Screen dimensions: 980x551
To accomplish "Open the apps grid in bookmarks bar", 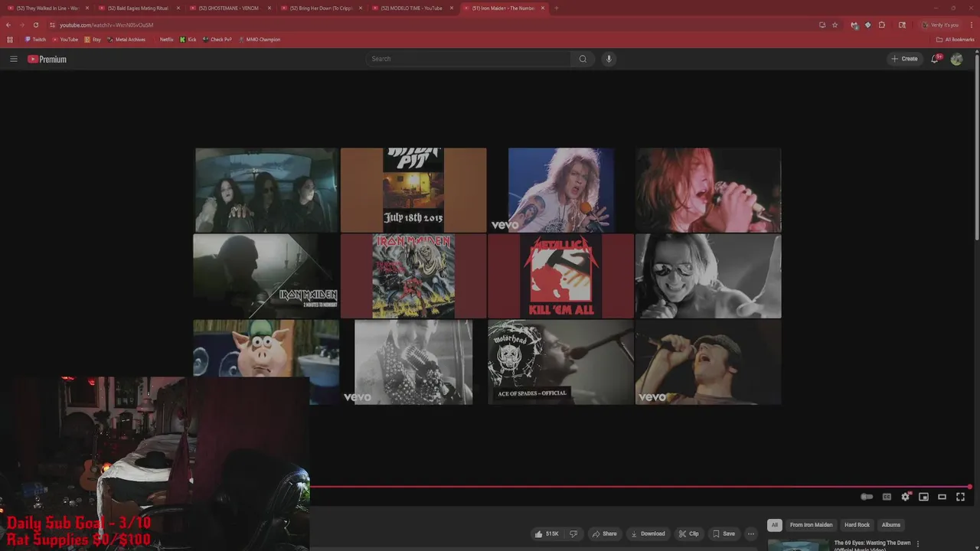I will point(10,39).
